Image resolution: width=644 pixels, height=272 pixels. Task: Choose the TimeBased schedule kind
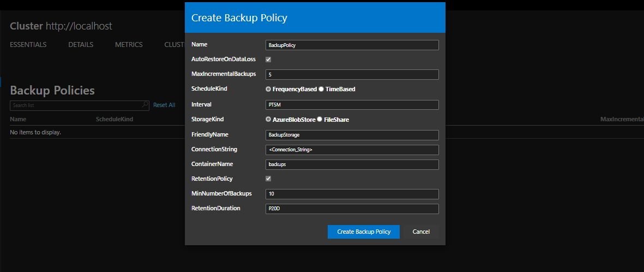coord(321,89)
